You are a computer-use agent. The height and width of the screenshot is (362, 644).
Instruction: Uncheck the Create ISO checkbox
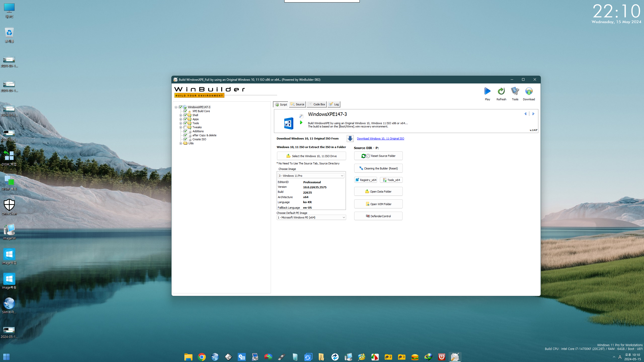(185, 139)
